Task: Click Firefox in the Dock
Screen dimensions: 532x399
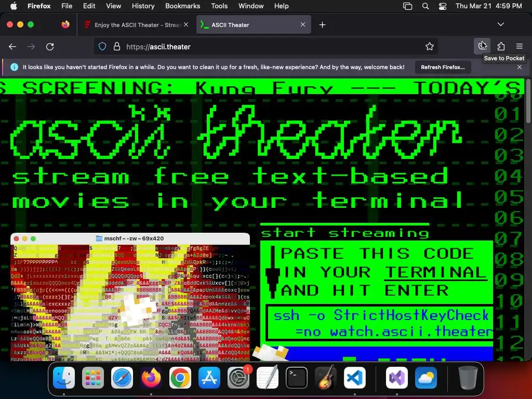Action: 151,378
